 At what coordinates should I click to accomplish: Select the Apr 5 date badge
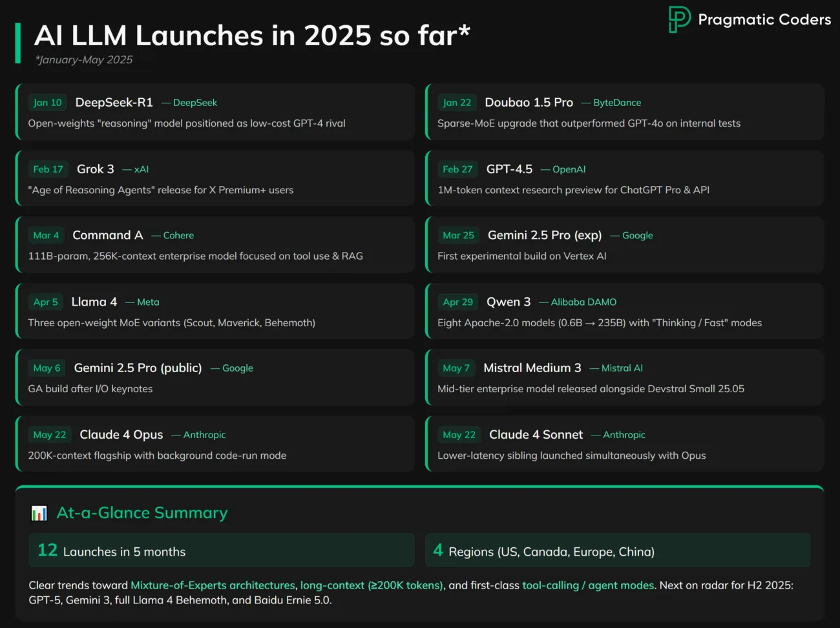tap(45, 302)
